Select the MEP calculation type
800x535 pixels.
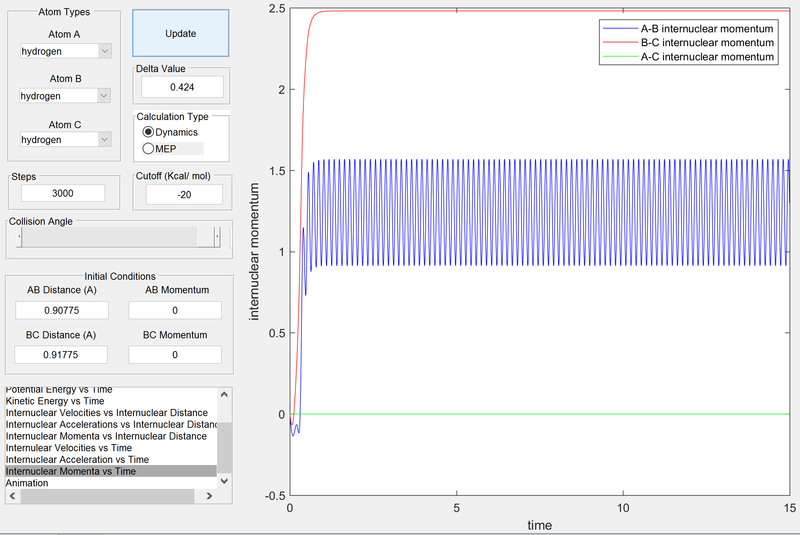160,148
